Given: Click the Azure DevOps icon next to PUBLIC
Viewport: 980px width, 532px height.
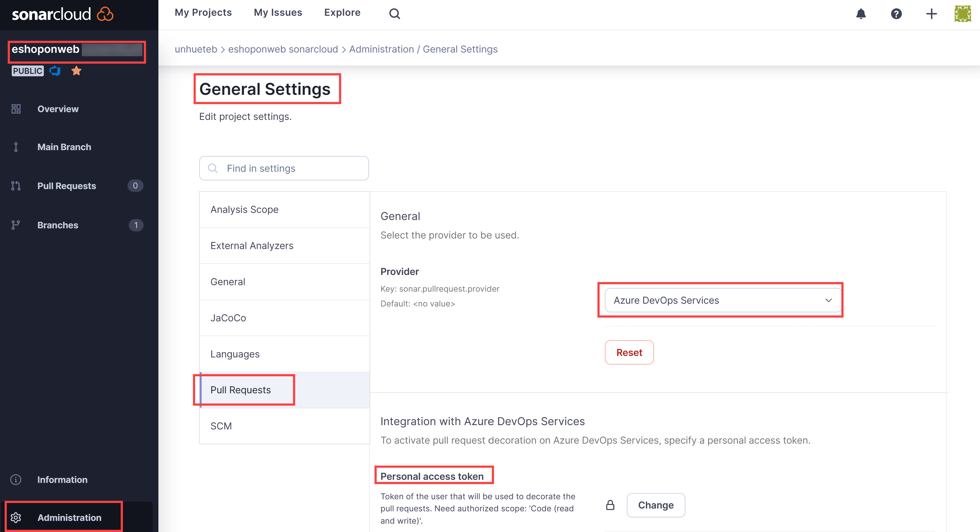Looking at the screenshot, I should coord(55,71).
